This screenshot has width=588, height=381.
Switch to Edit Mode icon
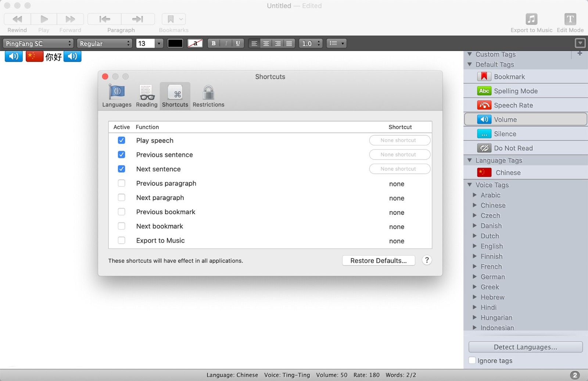coord(570,19)
